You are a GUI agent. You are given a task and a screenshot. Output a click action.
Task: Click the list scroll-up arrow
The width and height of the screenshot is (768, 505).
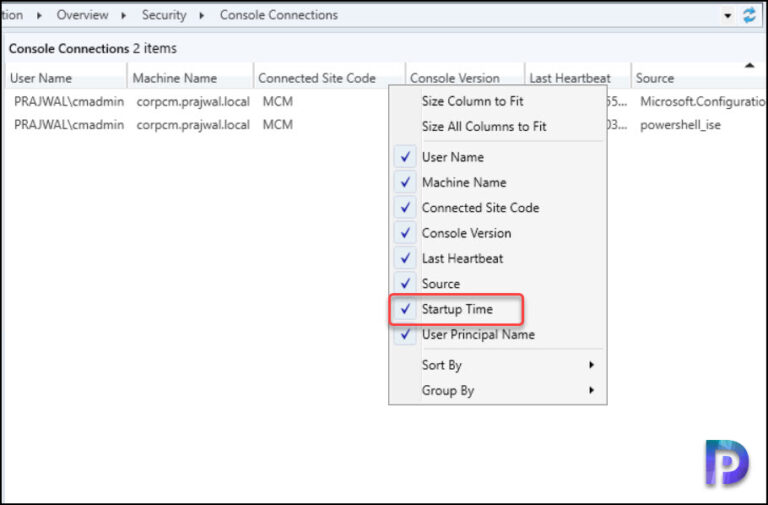[x=749, y=66]
